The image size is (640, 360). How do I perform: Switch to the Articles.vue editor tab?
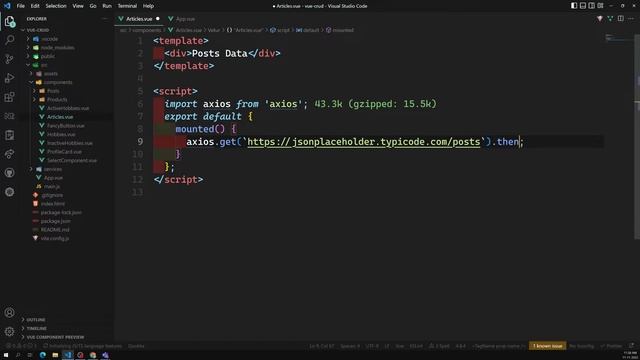pos(139,19)
